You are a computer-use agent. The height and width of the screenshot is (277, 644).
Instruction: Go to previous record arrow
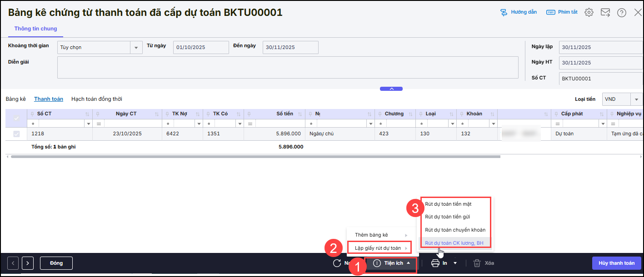click(14, 263)
